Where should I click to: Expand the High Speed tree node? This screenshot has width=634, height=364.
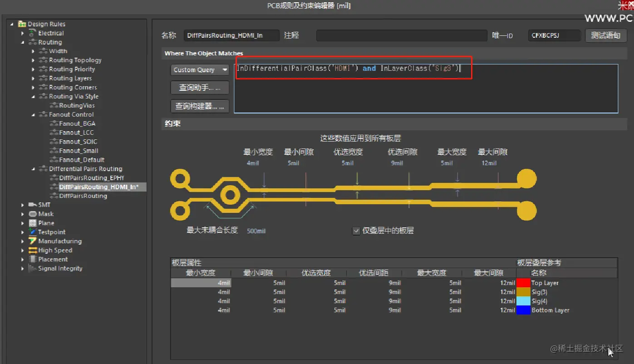click(23, 251)
